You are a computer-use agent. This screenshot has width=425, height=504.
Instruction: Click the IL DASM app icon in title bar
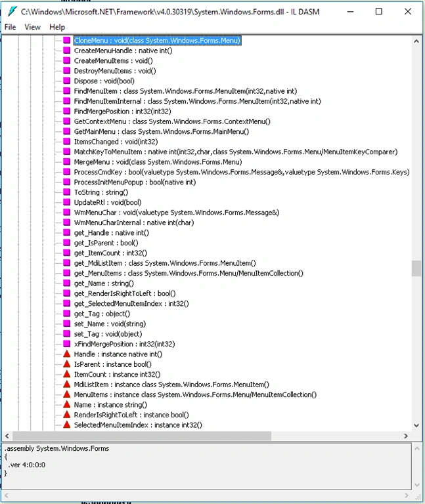pos(12,12)
